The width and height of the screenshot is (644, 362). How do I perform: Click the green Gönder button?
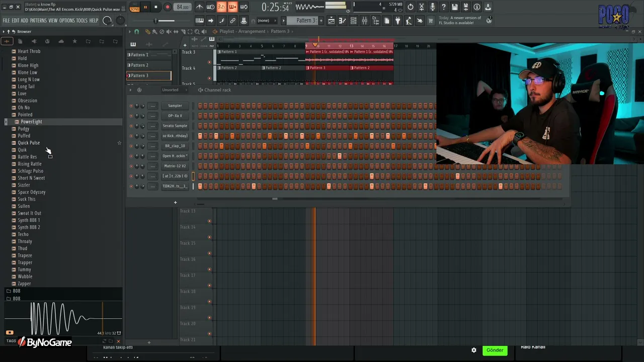[495, 350]
